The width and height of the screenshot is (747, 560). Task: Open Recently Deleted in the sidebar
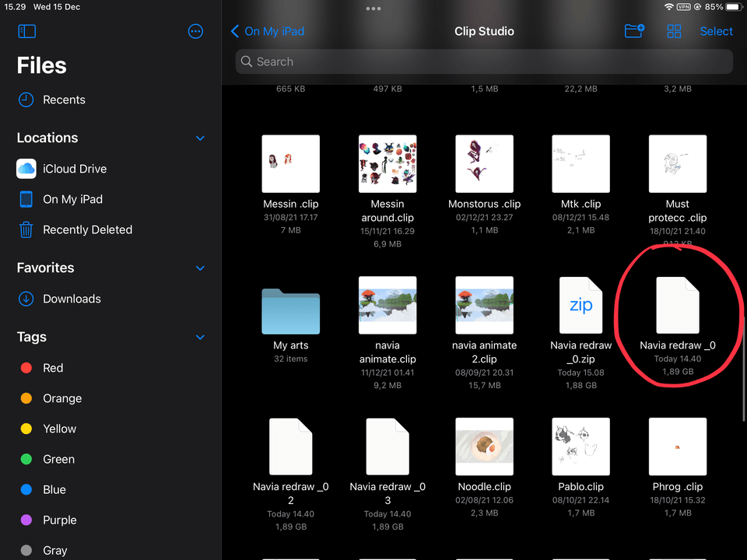coord(87,230)
